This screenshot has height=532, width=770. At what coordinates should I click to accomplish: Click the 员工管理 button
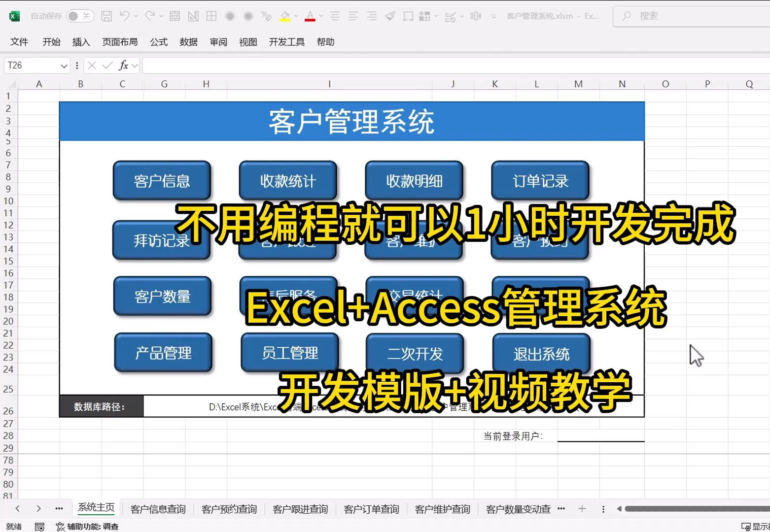(x=290, y=353)
